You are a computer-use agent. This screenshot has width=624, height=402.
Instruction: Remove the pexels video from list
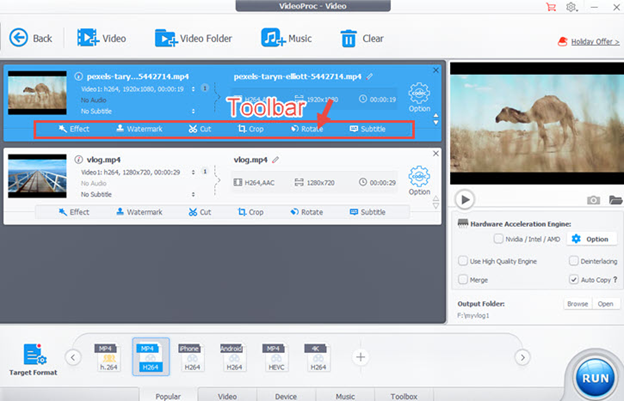(x=436, y=70)
